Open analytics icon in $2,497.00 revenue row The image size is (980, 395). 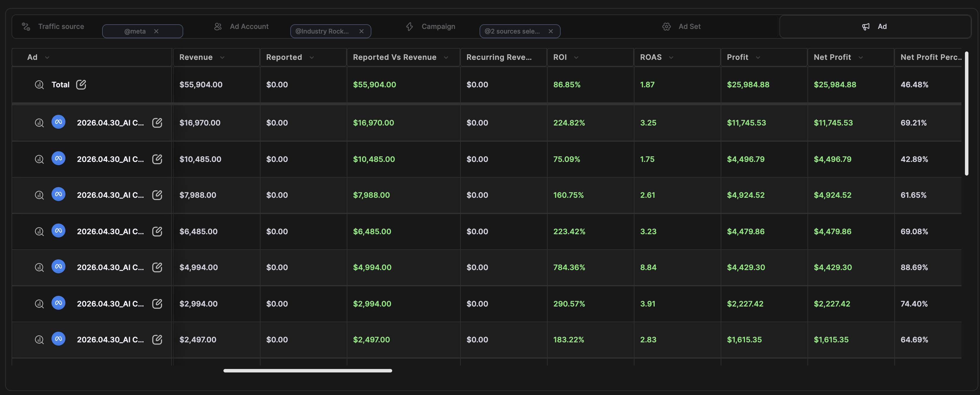click(39, 339)
